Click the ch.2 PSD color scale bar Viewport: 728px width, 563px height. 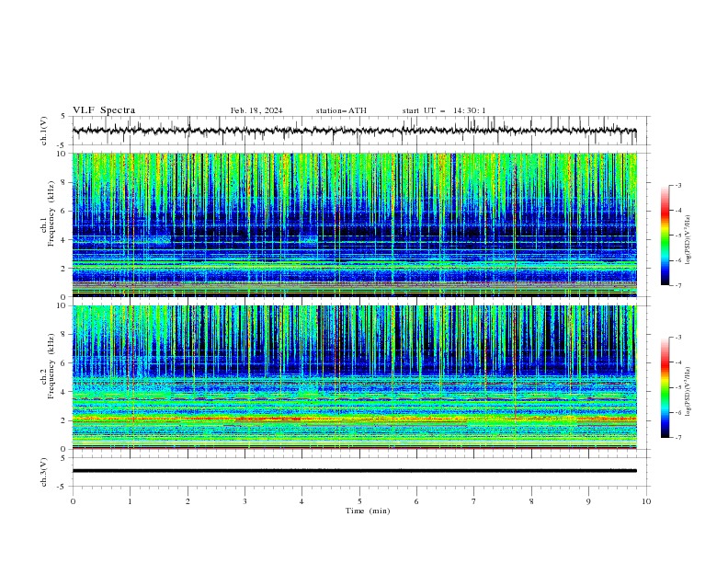click(665, 387)
